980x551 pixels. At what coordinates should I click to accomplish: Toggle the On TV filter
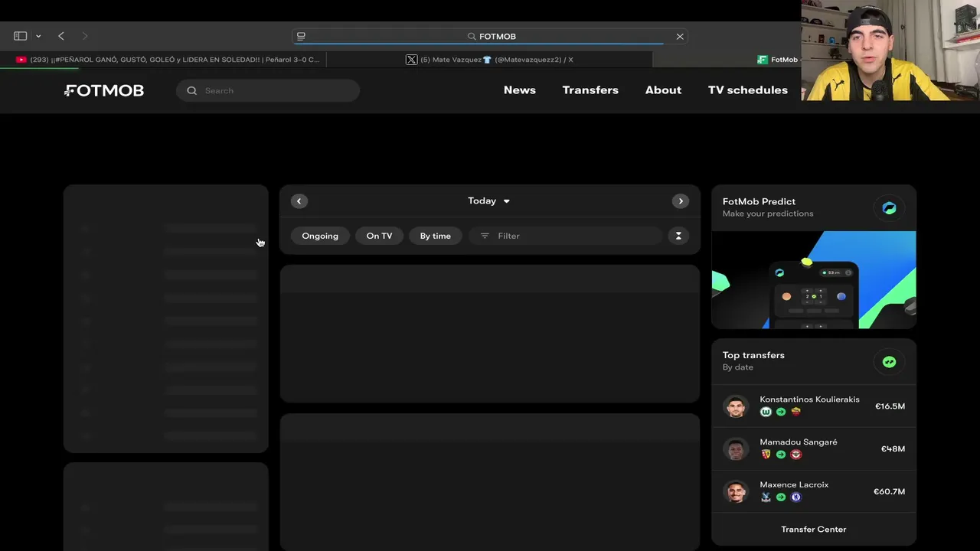[379, 236]
